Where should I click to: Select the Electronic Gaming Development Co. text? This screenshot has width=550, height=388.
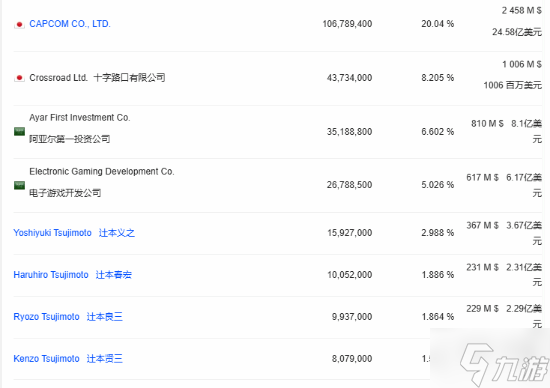click(x=102, y=172)
